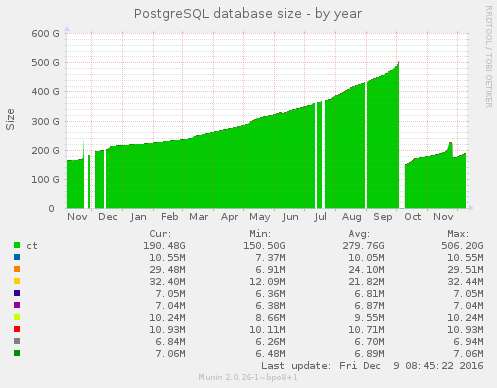The image size is (497, 388).
Task: Click the value 24.10M in the Avg column
Action: (x=366, y=270)
